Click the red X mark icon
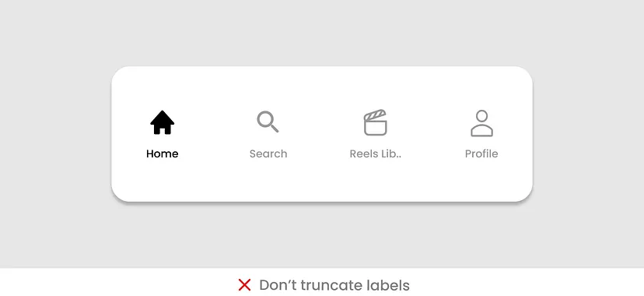The width and height of the screenshot is (644, 296). 244,285
